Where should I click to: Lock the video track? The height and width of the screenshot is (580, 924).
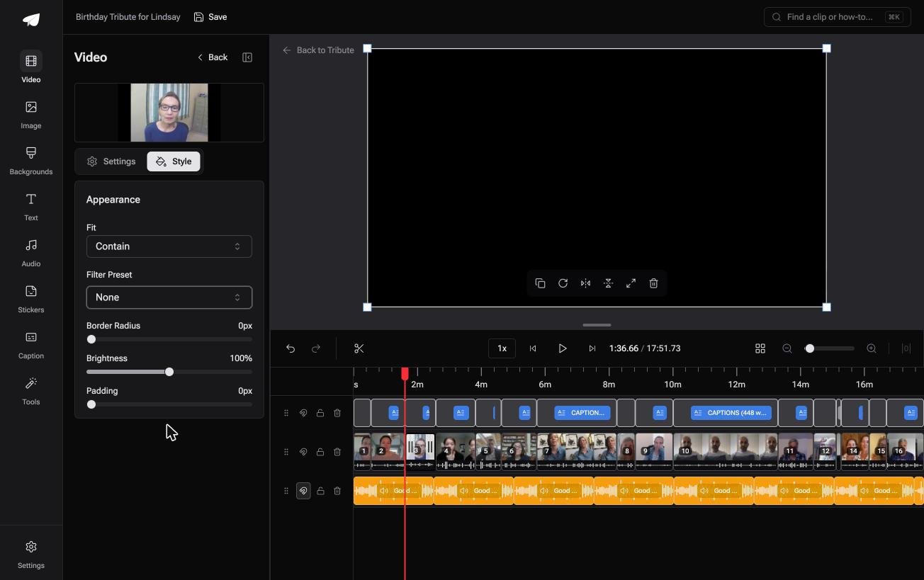point(320,452)
